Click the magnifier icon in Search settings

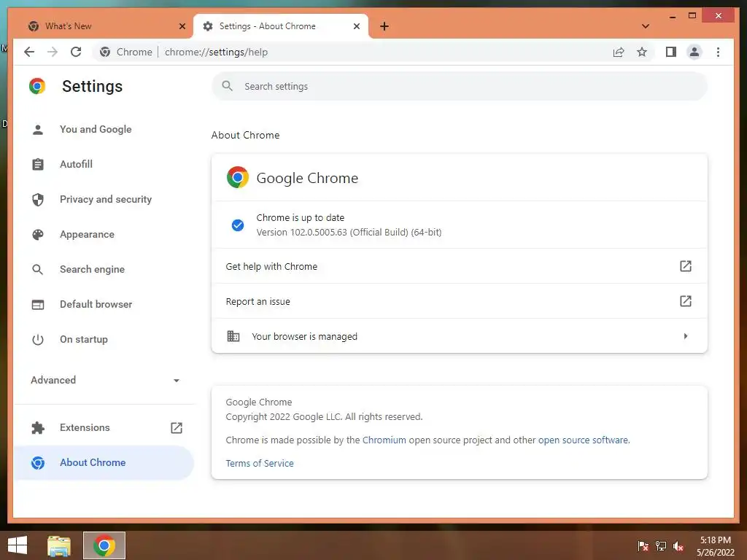coord(228,86)
